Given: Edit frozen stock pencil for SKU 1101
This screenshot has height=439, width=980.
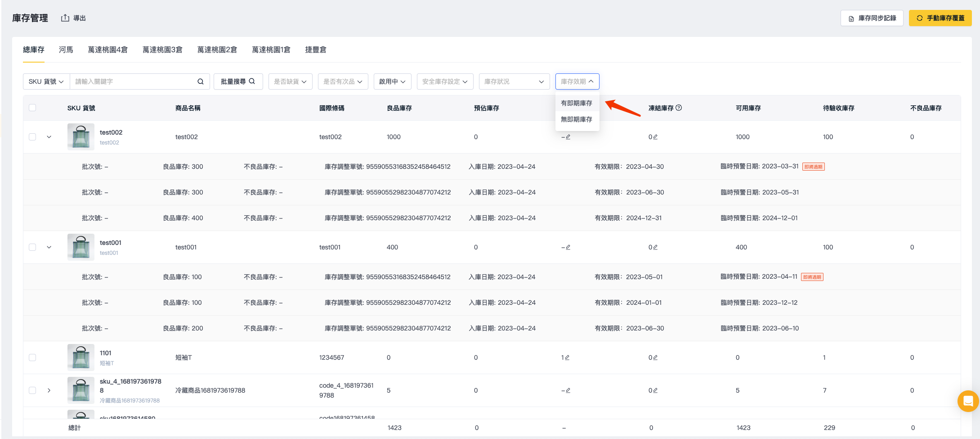Looking at the screenshot, I should [x=655, y=358].
